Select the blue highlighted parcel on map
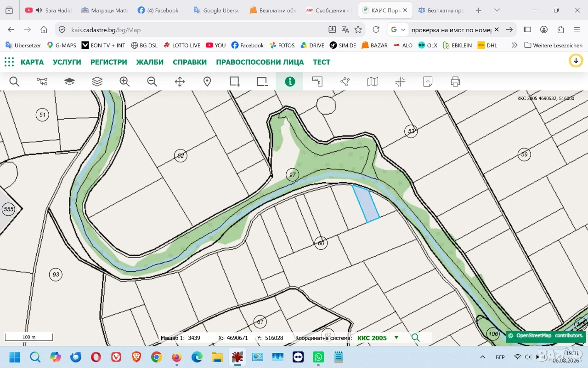 click(366, 204)
